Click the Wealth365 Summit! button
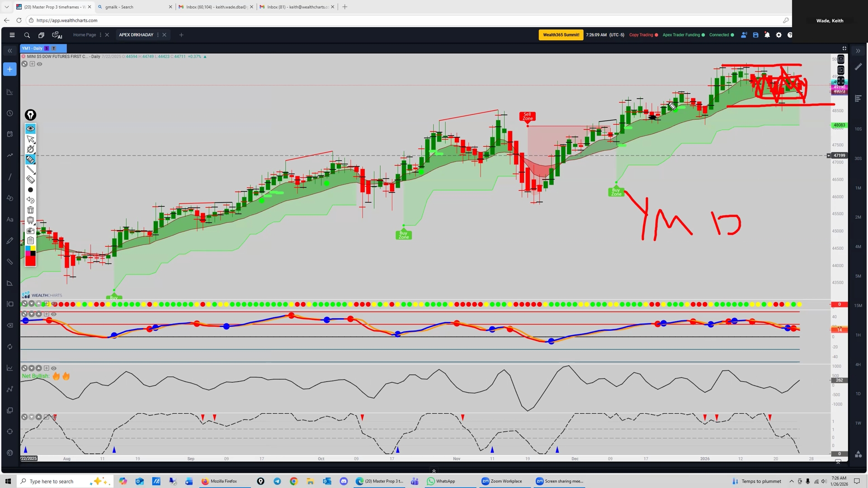 (x=561, y=35)
